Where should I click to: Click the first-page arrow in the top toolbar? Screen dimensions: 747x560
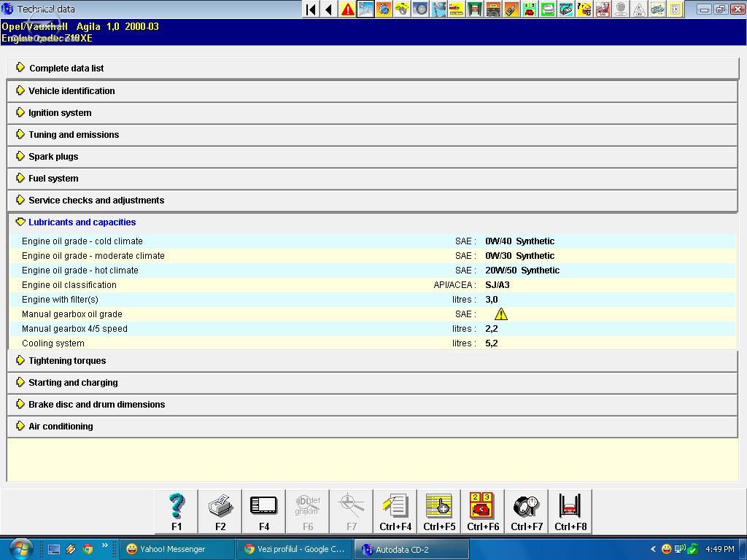pyautogui.click(x=311, y=9)
